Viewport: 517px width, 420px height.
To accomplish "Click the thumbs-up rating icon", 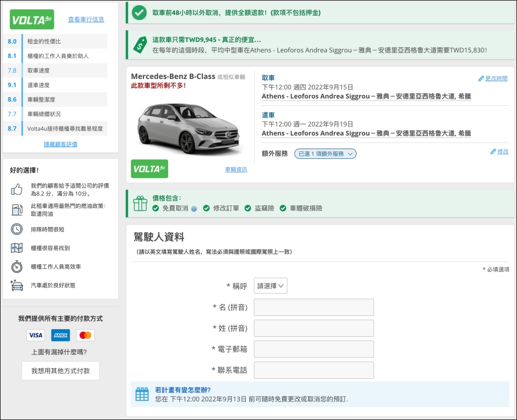I will click(17, 189).
